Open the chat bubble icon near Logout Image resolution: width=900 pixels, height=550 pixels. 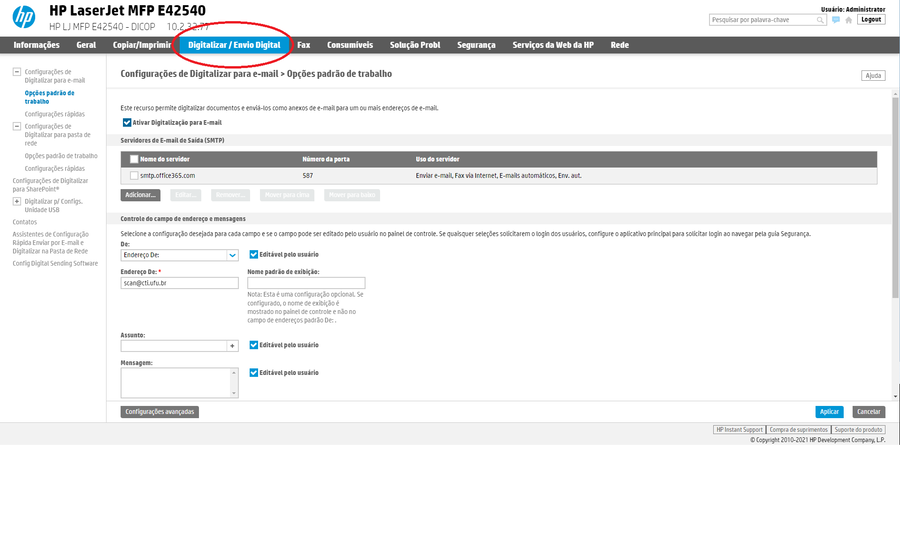tap(836, 20)
